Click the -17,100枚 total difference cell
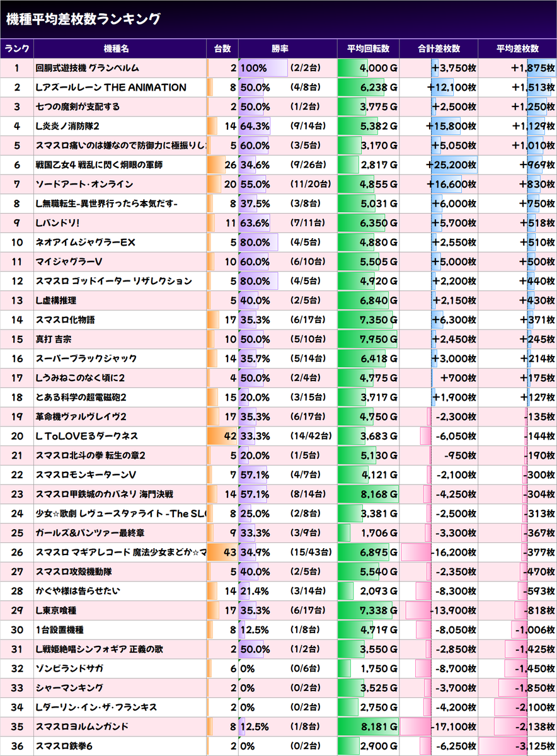The width and height of the screenshot is (557, 756). coord(439,726)
